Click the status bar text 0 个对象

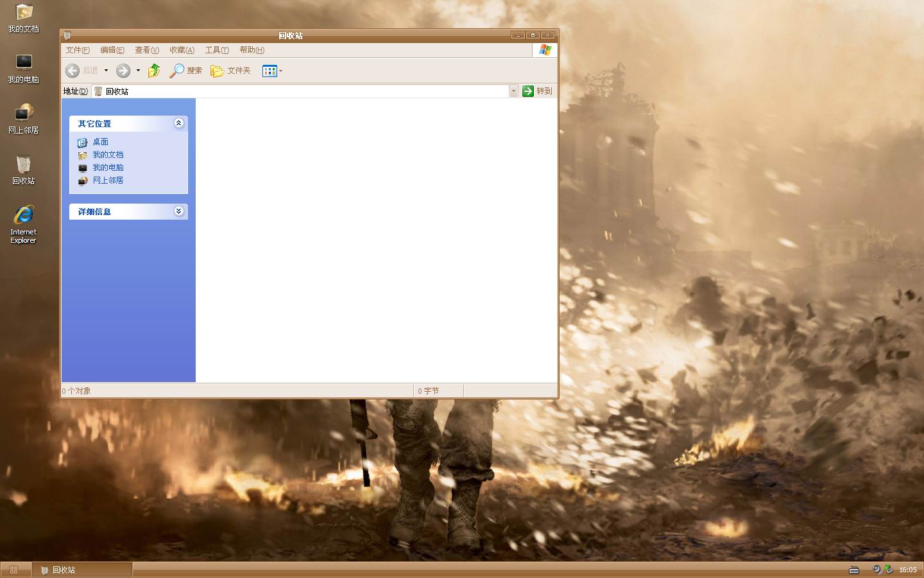[x=76, y=390]
